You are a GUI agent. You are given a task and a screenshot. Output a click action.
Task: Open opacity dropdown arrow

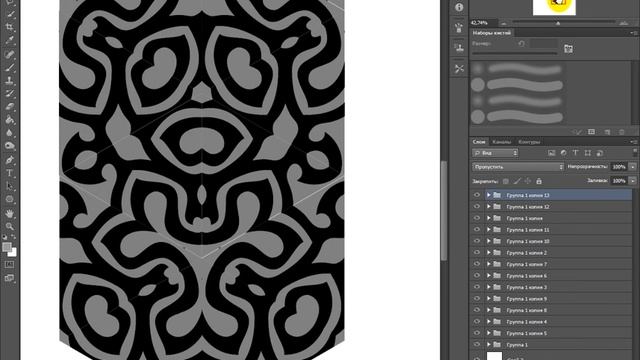tap(633, 167)
